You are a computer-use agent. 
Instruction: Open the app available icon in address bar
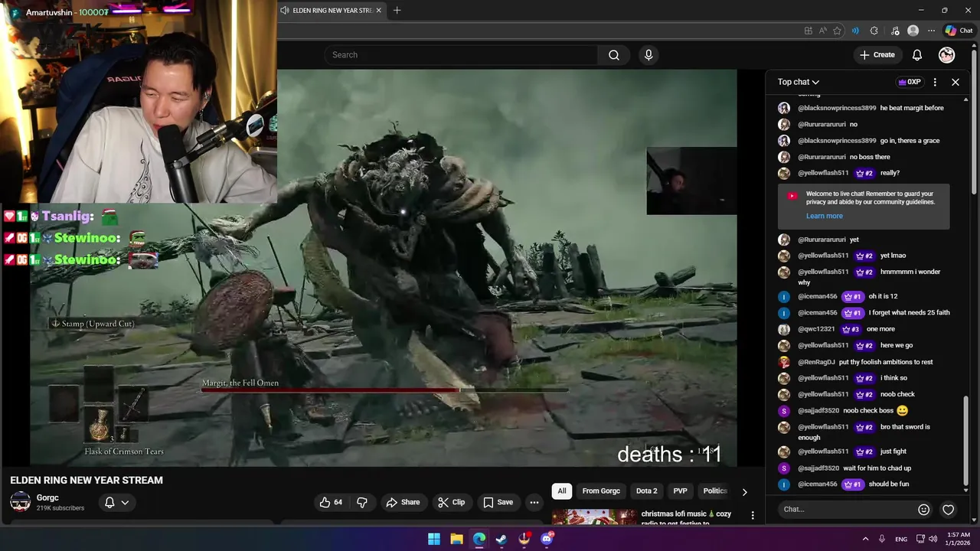tap(808, 31)
